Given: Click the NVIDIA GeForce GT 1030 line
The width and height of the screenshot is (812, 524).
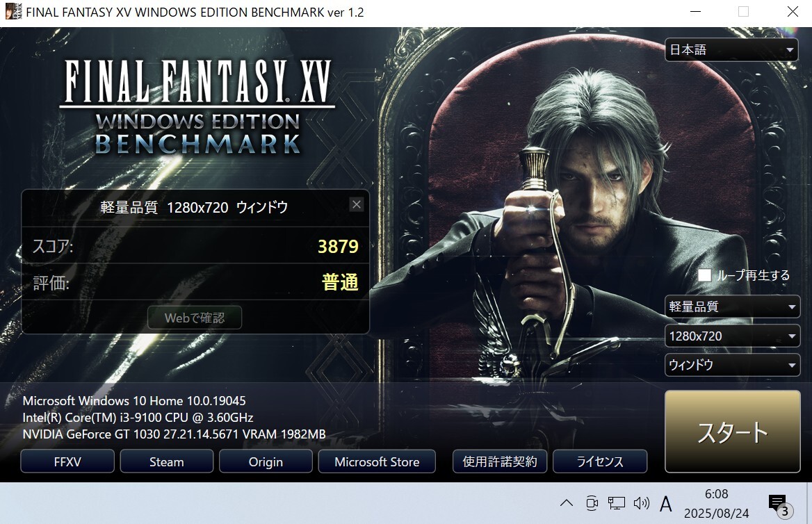Looking at the screenshot, I should (x=174, y=434).
